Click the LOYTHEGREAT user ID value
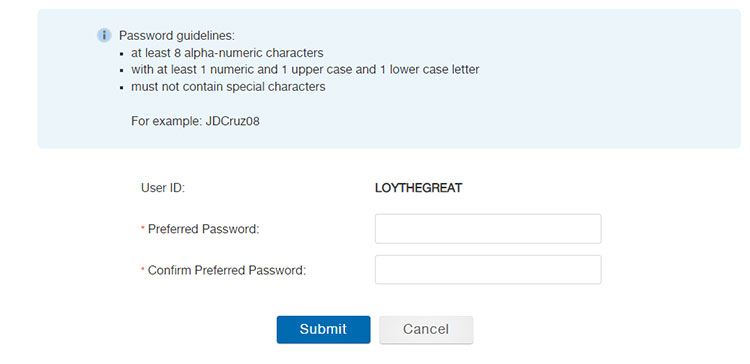The image size is (750, 364). [419, 188]
